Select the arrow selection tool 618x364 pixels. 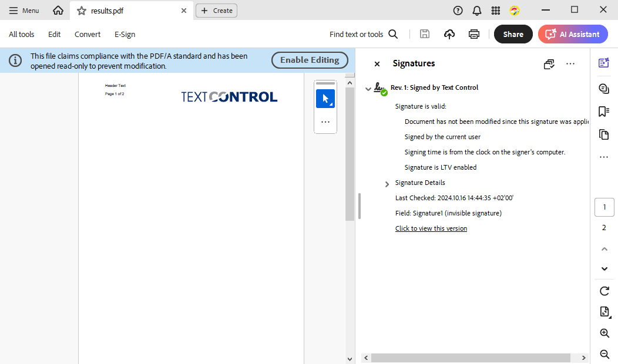tap(325, 99)
